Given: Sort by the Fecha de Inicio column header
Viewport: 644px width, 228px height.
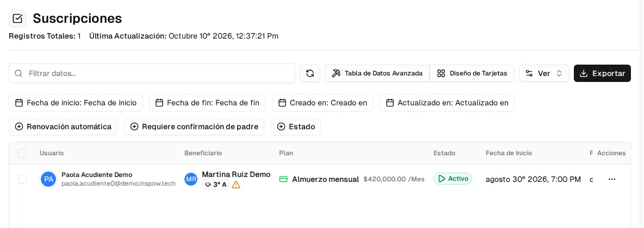Looking at the screenshot, I should click(x=509, y=153).
